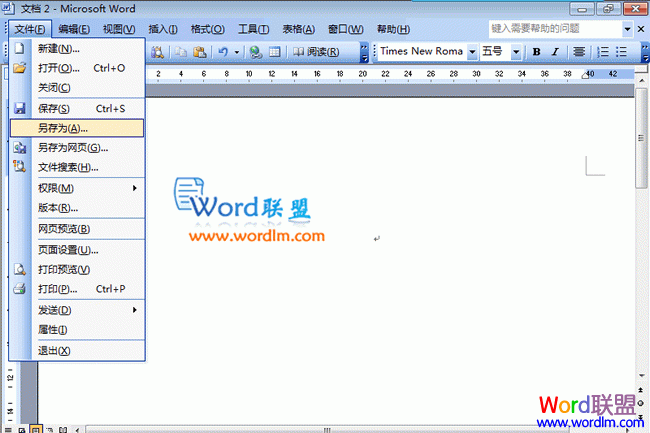The width and height of the screenshot is (650, 433).
Task: Switch to Normal view button
Action: (8, 430)
